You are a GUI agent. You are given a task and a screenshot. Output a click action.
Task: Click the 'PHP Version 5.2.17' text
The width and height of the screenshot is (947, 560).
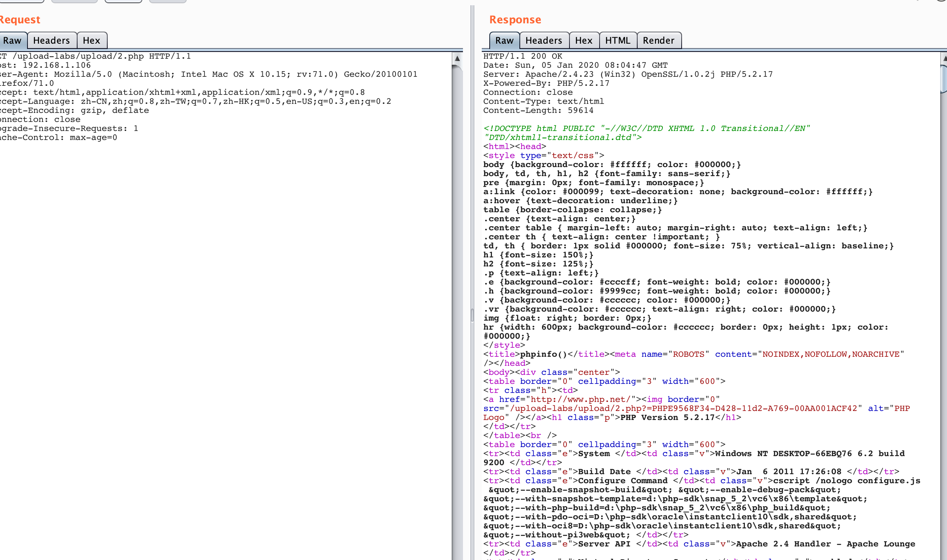pyautogui.click(x=668, y=418)
